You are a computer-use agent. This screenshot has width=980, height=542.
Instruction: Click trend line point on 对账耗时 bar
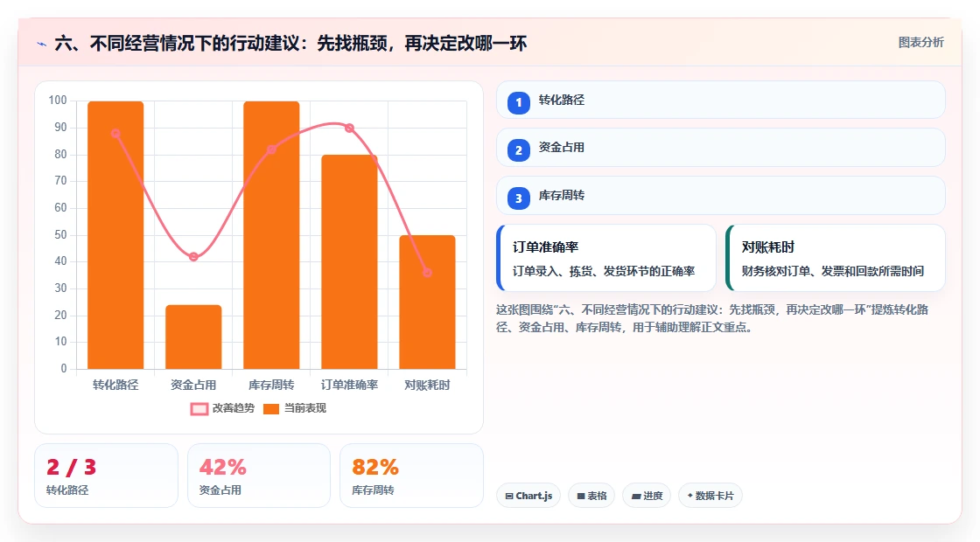tap(428, 272)
